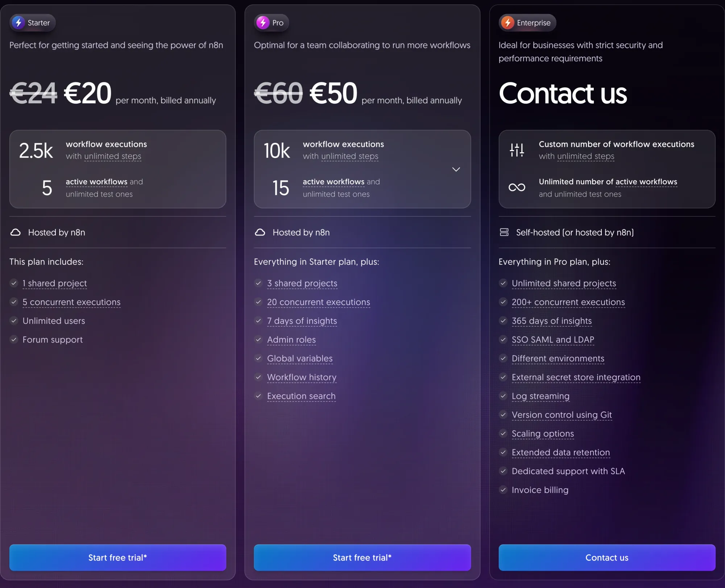Click the pink Pro lightning bolt icon
The image size is (725, 588).
click(263, 23)
